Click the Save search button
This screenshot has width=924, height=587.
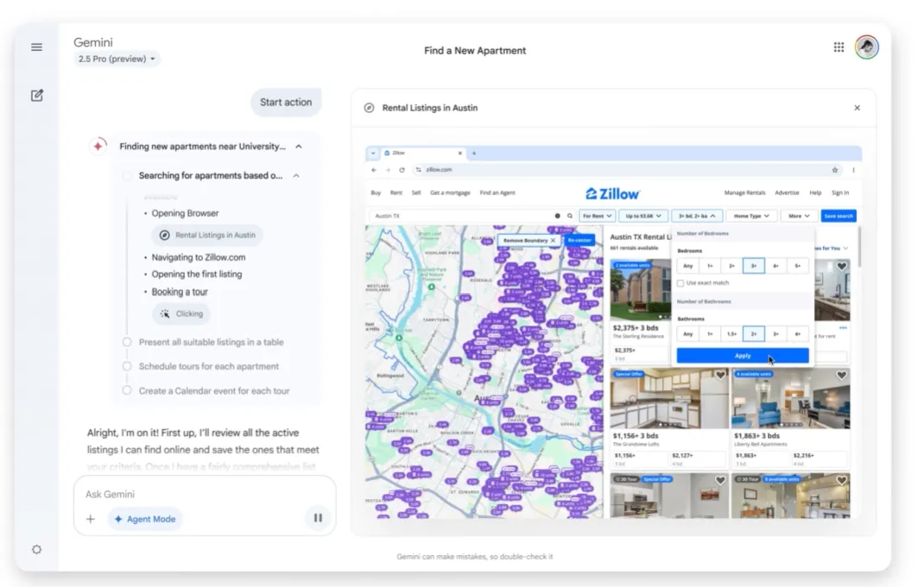[839, 216]
